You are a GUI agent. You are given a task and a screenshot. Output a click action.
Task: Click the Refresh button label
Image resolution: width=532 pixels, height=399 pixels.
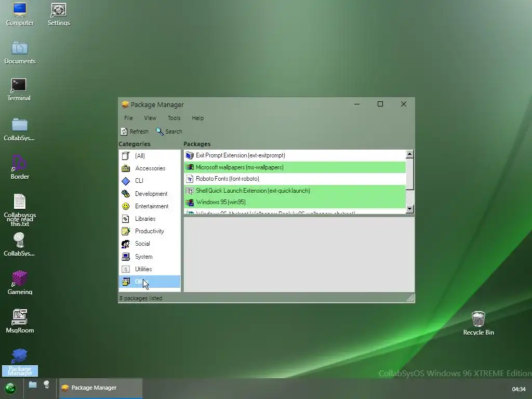pyautogui.click(x=139, y=131)
